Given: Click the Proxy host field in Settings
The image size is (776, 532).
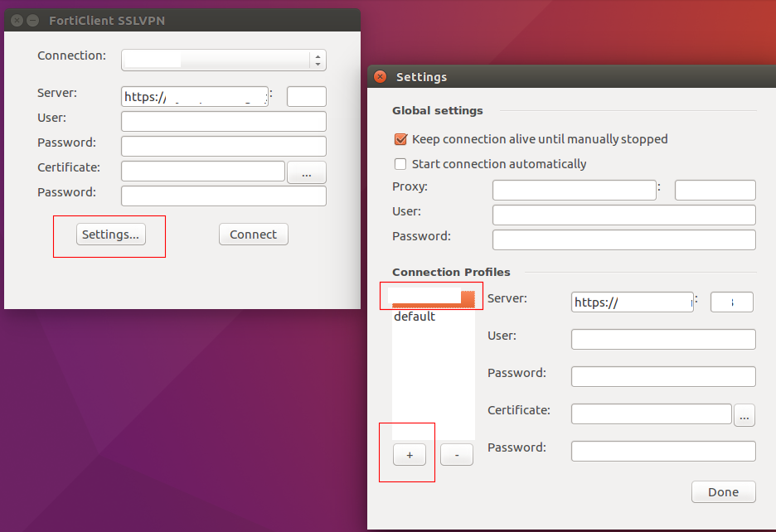Looking at the screenshot, I should coord(574,190).
